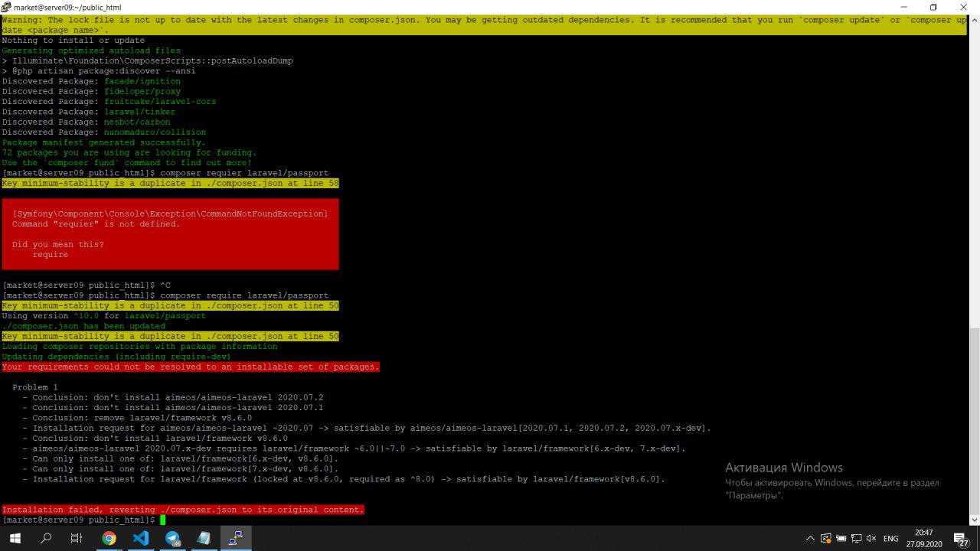Click the green cursor at the prompt
The image size is (980, 551).
162,520
